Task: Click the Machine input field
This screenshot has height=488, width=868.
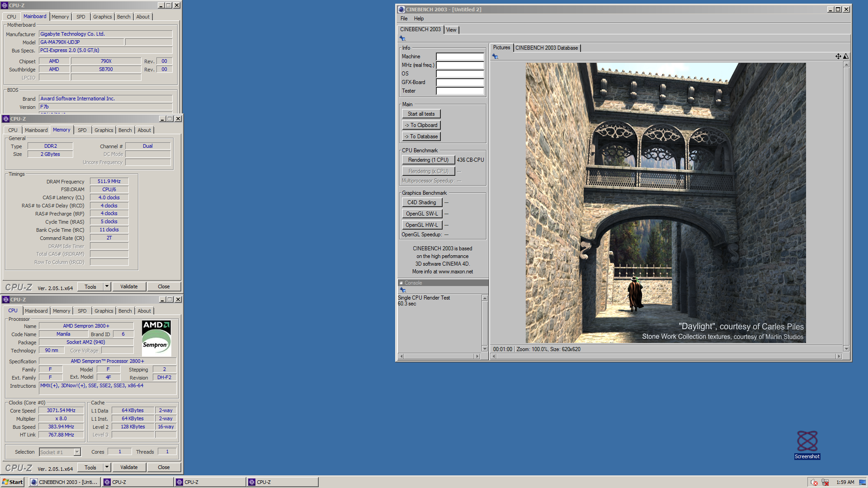Action: (x=460, y=57)
